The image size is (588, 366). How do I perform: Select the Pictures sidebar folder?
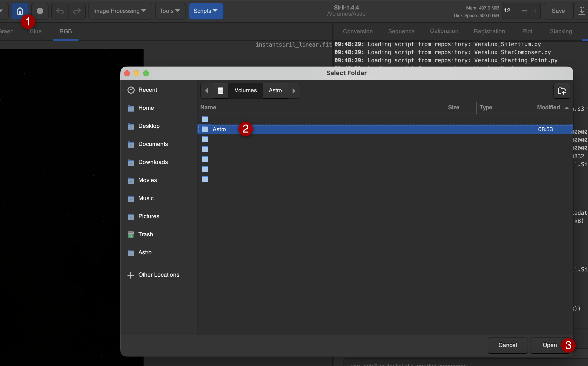159,216
